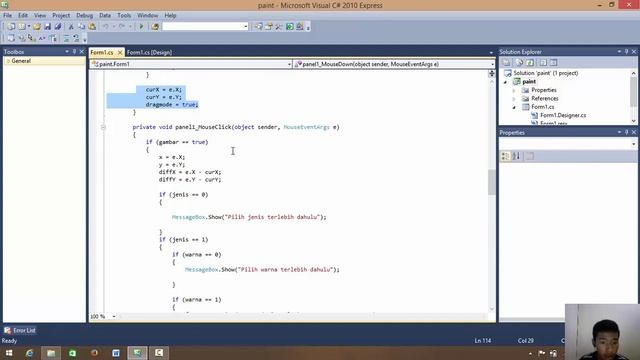Screen dimensions: 640x360
Task: Switch to the Form1.cs [Design] tab
Action: [149, 52]
